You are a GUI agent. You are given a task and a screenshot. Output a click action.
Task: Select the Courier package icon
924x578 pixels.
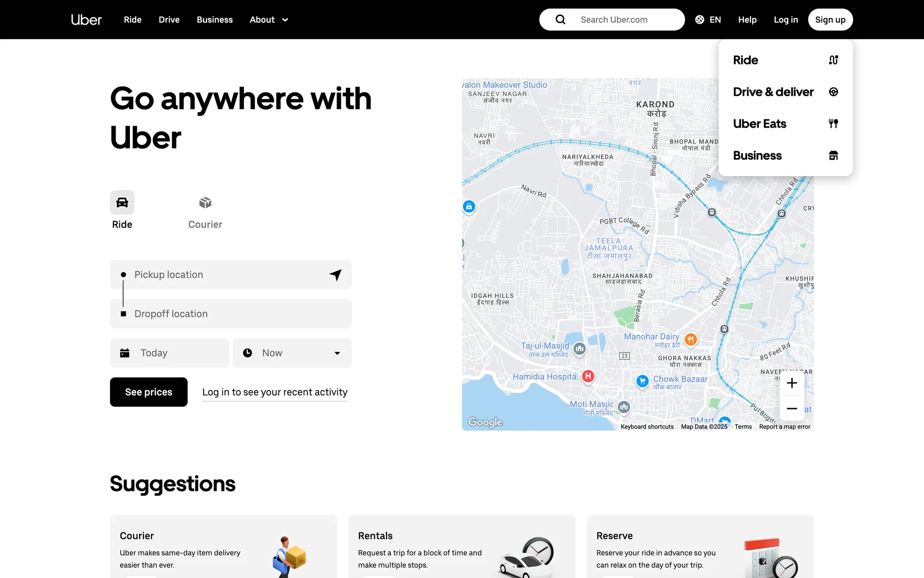coord(205,203)
